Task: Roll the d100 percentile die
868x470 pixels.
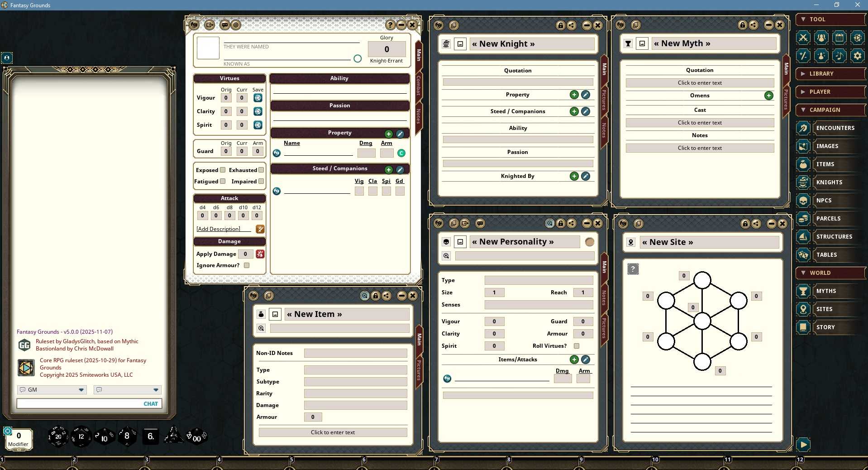Action: pyautogui.click(x=196, y=437)
